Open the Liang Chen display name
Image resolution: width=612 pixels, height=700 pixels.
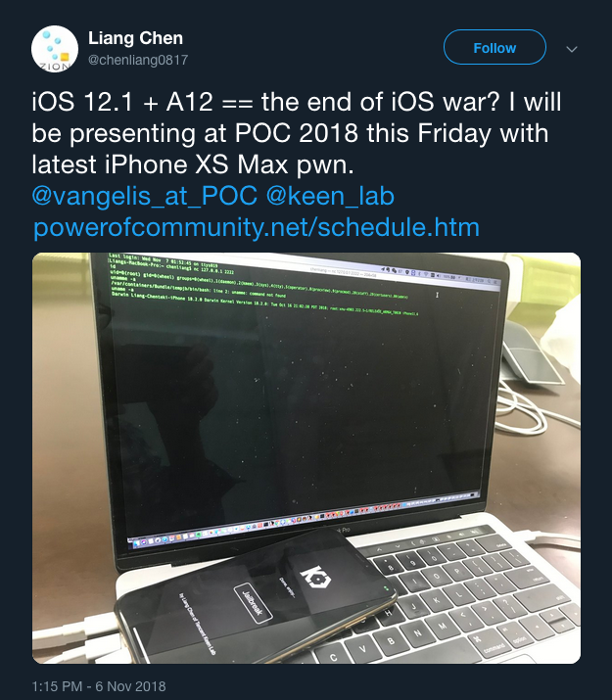(135, 38)
